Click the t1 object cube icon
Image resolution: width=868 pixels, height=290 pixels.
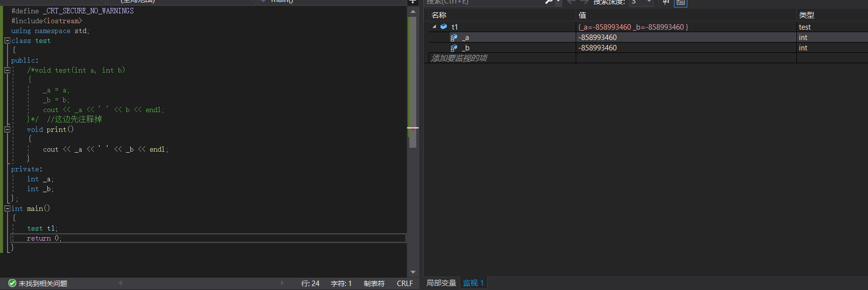pyautogui.click(x=443, y=27)
